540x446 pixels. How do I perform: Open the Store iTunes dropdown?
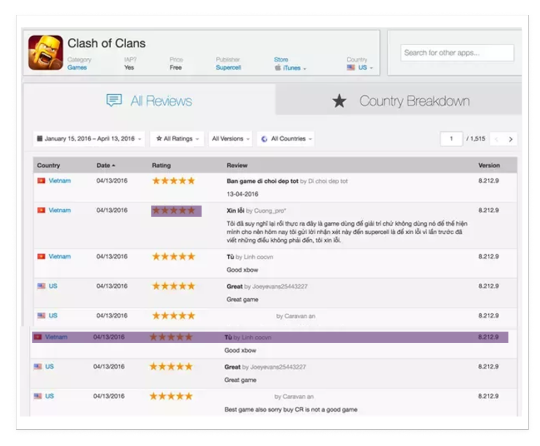coord(290,68)
